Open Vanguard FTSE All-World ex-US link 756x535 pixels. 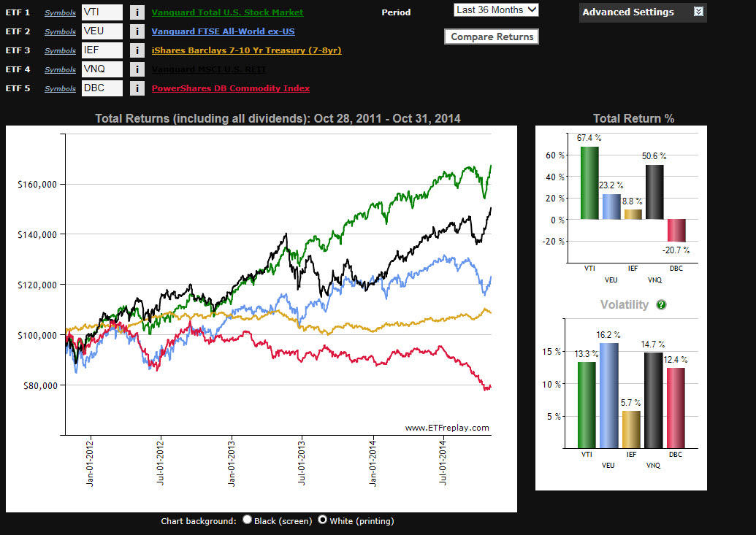point(223,31)
